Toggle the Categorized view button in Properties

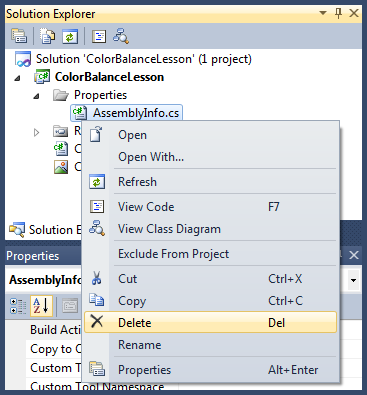point(18,306)
